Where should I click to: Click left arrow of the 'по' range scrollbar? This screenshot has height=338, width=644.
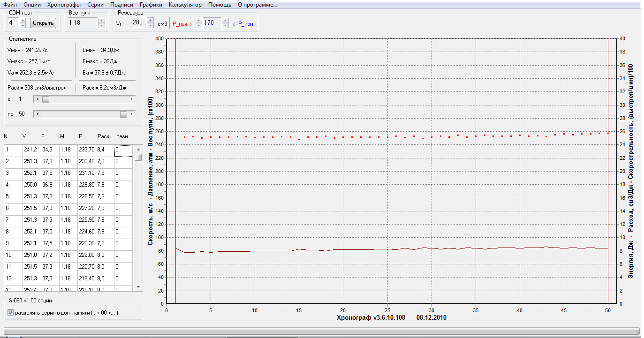(38, 114)
